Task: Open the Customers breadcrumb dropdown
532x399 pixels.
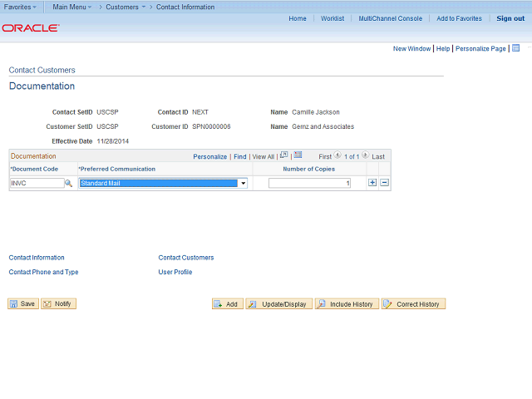Action: click(x=126, y=7)
